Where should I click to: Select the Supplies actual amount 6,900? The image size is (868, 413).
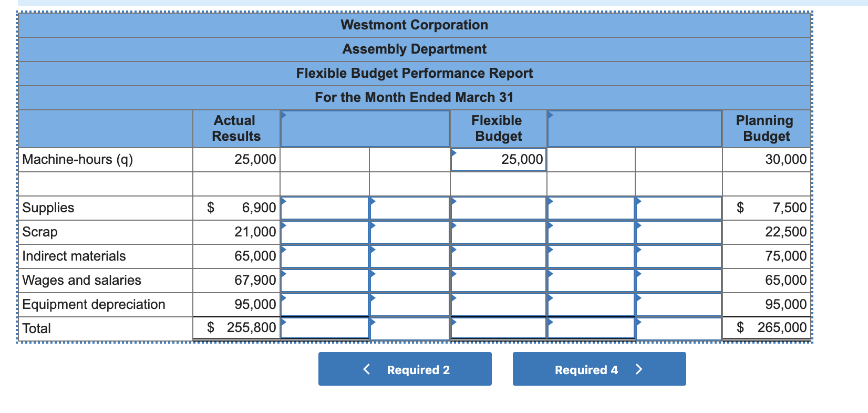coord(259,208)
